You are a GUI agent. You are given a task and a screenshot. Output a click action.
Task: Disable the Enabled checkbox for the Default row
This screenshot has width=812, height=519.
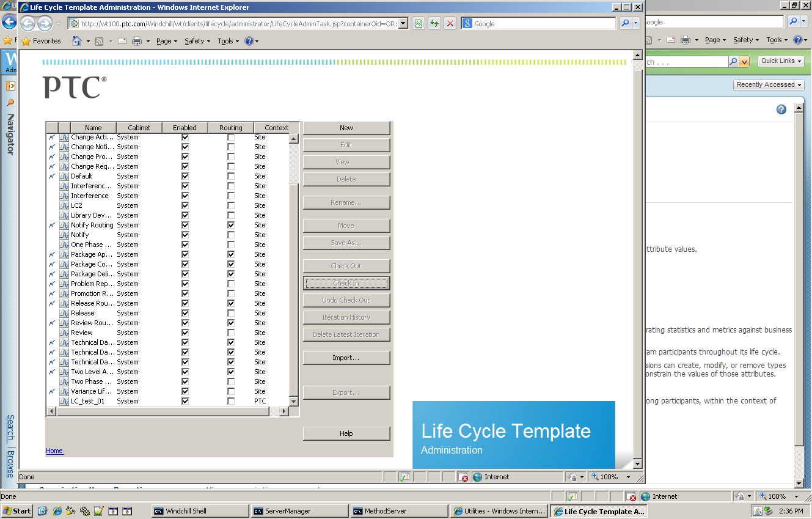coord(185,176)
